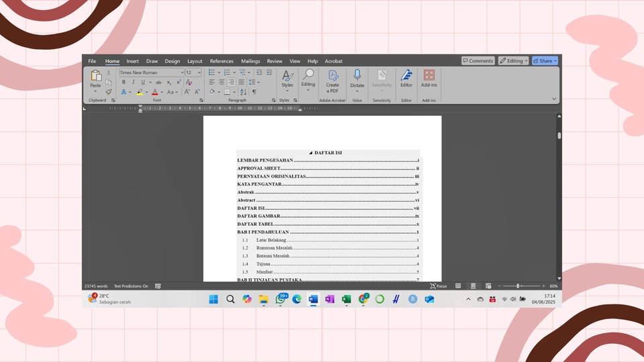Switch to the Design tab
Viewport: 644px width, 362px height.
click(172, 61)
